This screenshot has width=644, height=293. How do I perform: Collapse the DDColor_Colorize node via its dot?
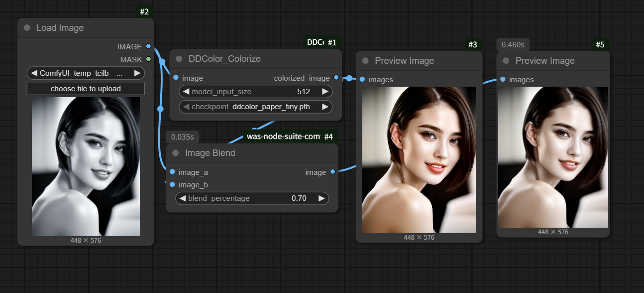[179, 59]
